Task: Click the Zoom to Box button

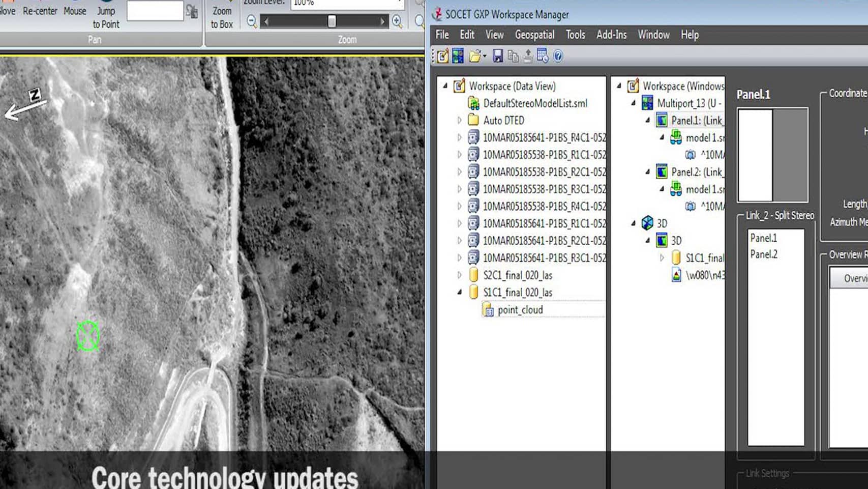Action: coord(221,16)
